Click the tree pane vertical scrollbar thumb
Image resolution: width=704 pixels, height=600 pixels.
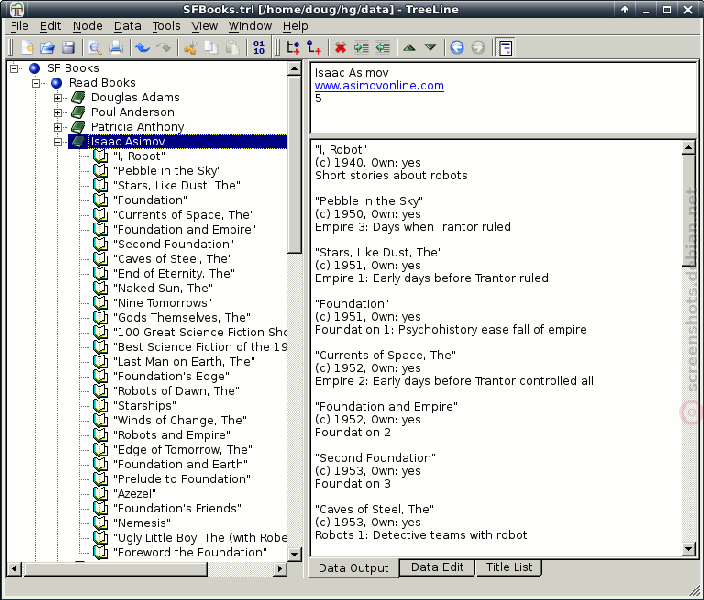point(295,165)
